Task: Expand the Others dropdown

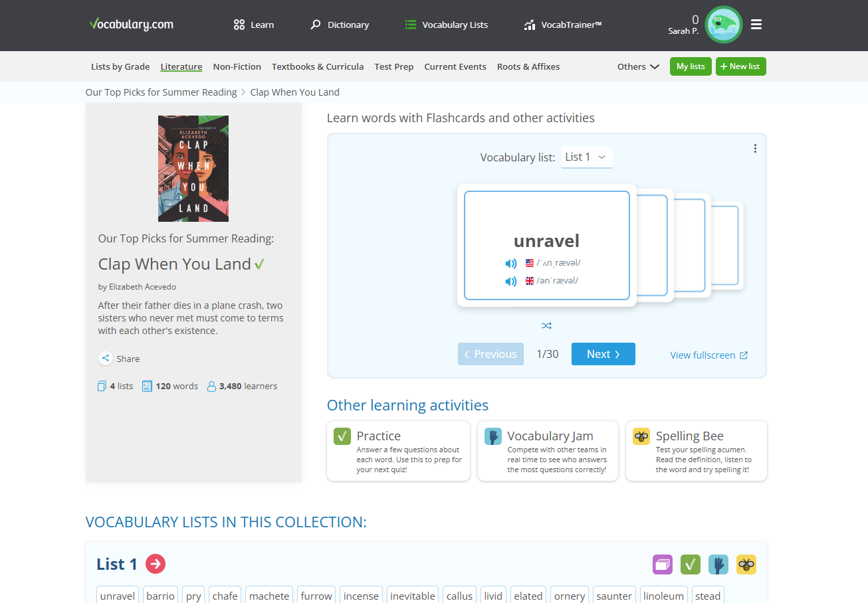Action: click(638, 66)
